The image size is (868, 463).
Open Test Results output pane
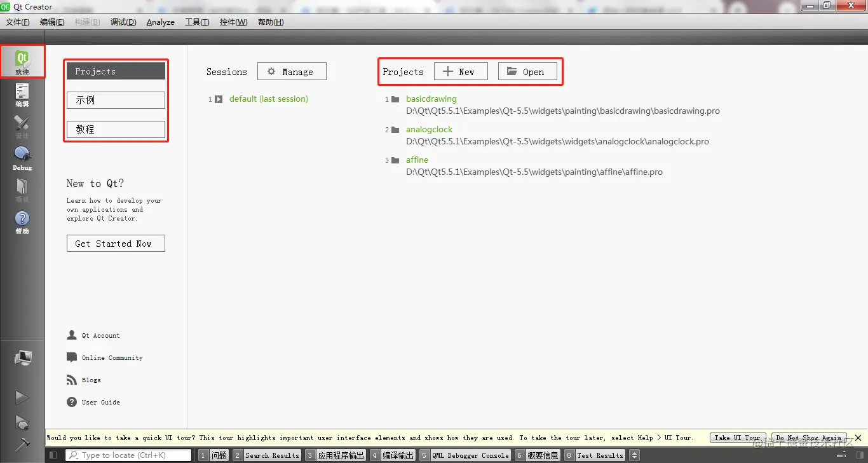pyautogui.click(x=594, y=455)
